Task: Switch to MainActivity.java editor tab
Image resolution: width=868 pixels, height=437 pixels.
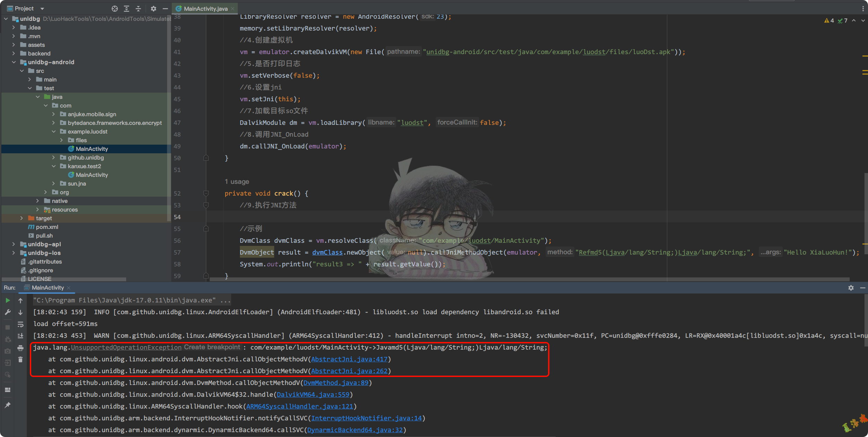Action: (205, 9)
